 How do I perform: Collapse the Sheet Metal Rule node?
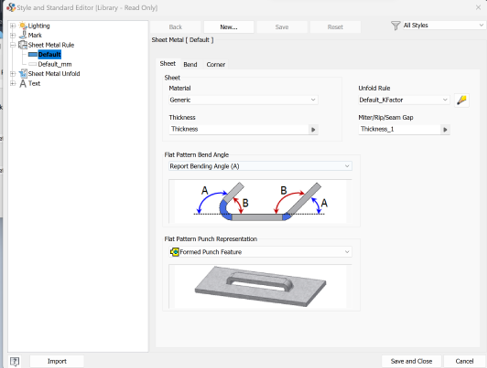pos(13,45)
